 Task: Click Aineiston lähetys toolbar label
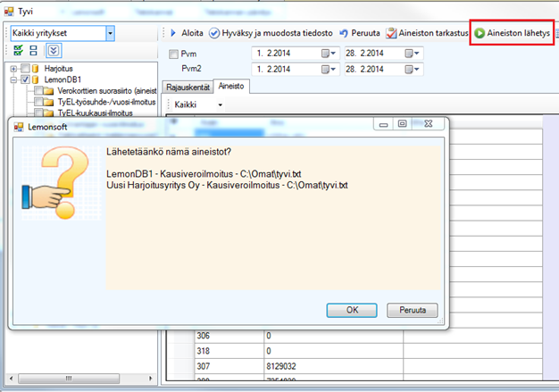[x=518, y=33]
